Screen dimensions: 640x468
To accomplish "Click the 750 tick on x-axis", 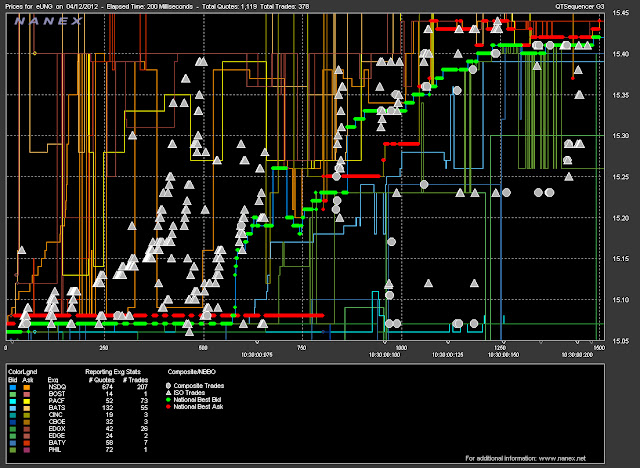I will click(301, 348).
